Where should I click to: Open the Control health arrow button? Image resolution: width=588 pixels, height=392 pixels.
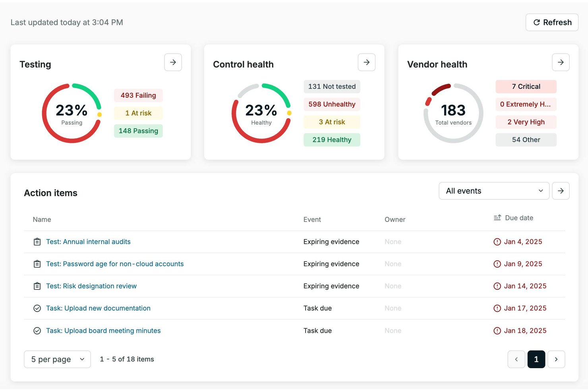click(x=366, y=62)
